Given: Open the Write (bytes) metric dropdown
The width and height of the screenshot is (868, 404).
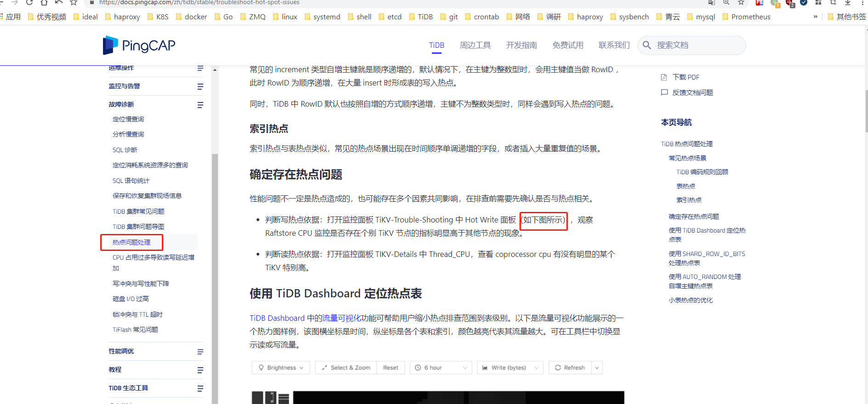Looking at the screenshot, I should (x=510, y=368).
